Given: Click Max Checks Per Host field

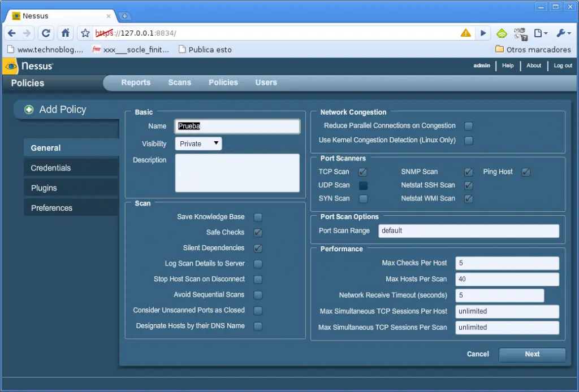Looking at the screenshot, I should [x=507, y=263].
